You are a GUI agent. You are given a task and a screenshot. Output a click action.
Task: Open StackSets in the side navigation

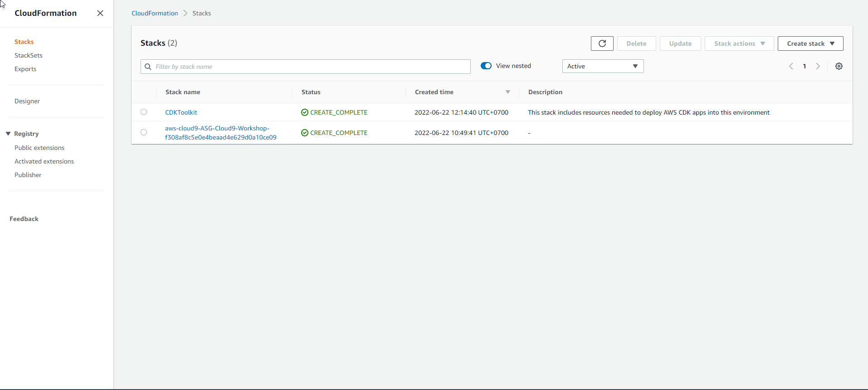[29, 55]
